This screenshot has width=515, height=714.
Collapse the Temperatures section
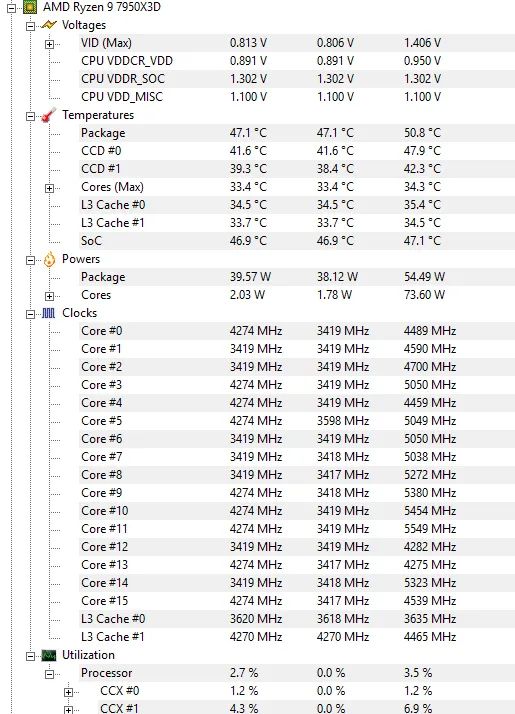click(30, 116)
